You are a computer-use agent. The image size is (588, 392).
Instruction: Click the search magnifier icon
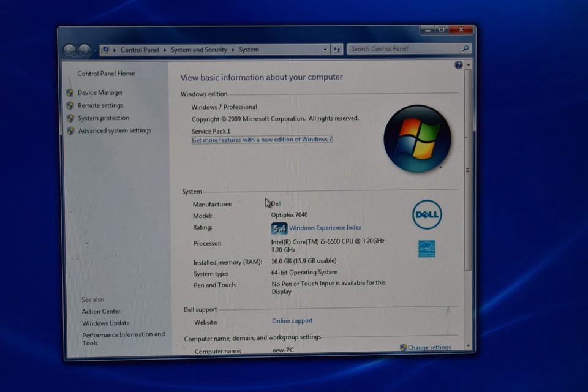tap(465, 48)
